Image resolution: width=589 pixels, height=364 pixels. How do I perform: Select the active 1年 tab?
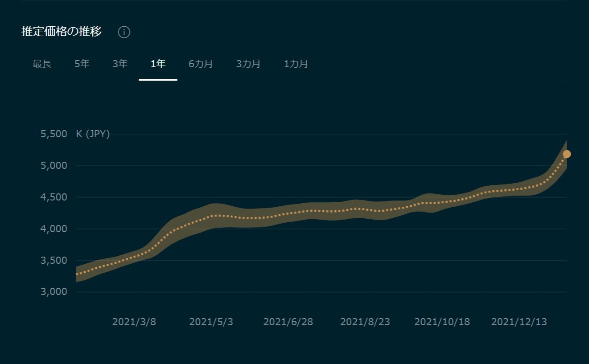point(158,64)
